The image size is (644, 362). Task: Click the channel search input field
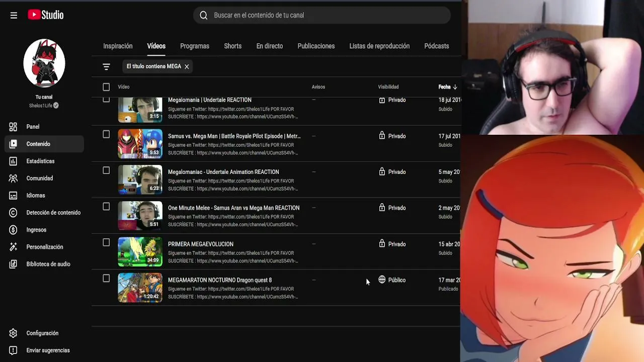click(x=322, y=15)
